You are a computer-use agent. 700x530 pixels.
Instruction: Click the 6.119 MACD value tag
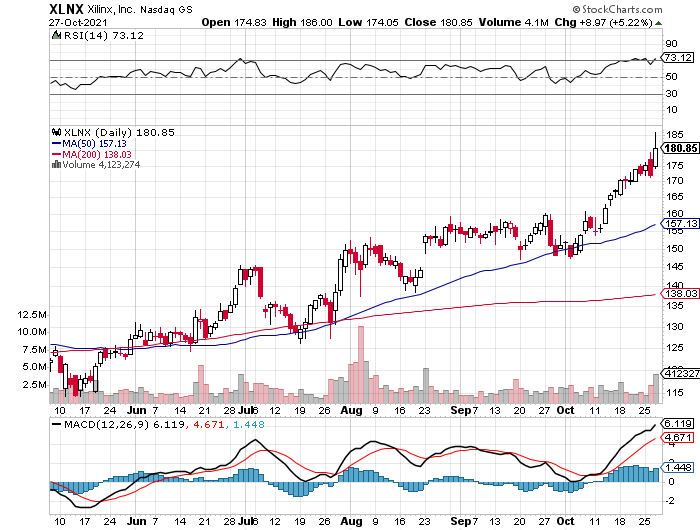pos(678,423)
